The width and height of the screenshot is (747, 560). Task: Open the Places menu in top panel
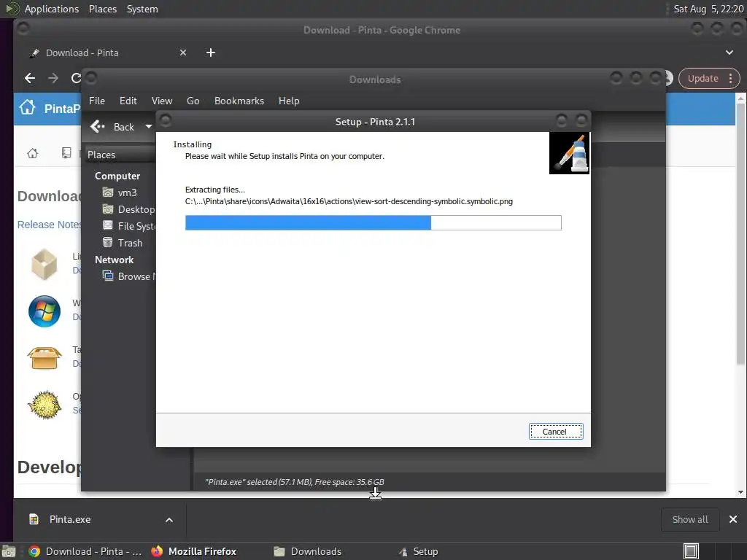click(x=103, y=9)
